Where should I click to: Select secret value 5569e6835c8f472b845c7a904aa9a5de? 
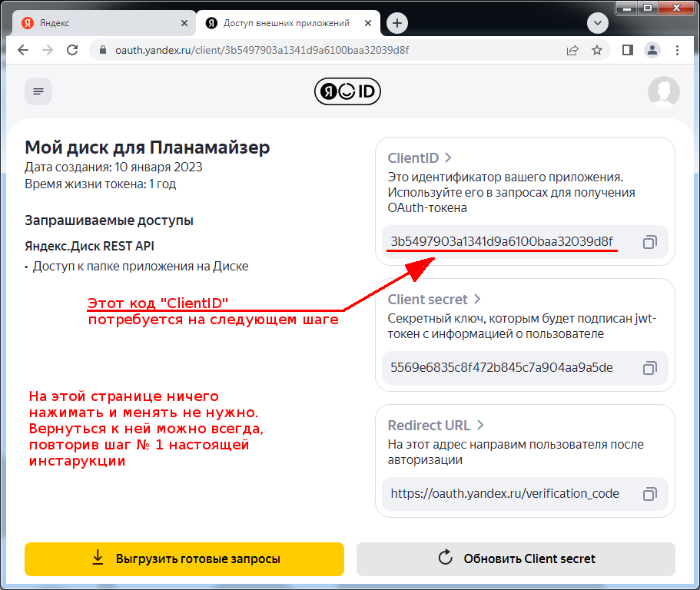501,367
